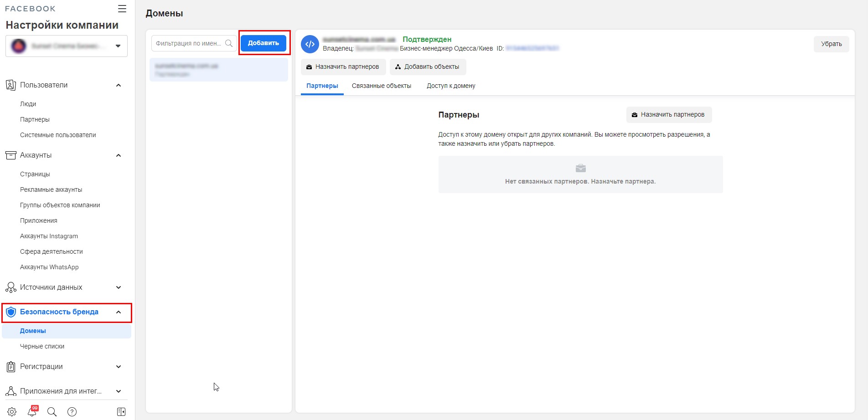Click the Источники данных icon
Viewport: 868px width, 420px height.
10,287
